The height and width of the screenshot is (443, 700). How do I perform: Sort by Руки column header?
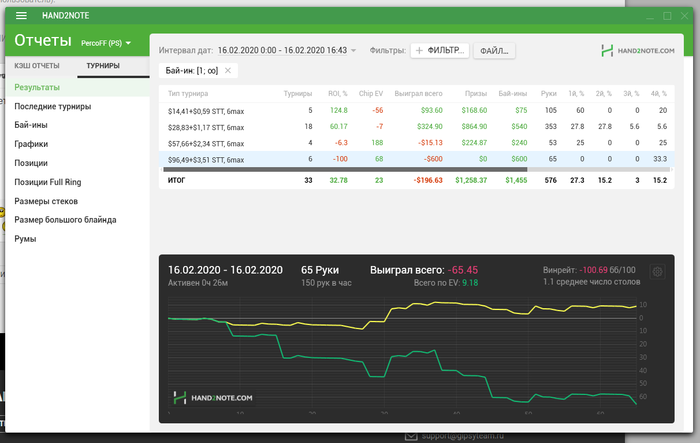coord(549,94)
